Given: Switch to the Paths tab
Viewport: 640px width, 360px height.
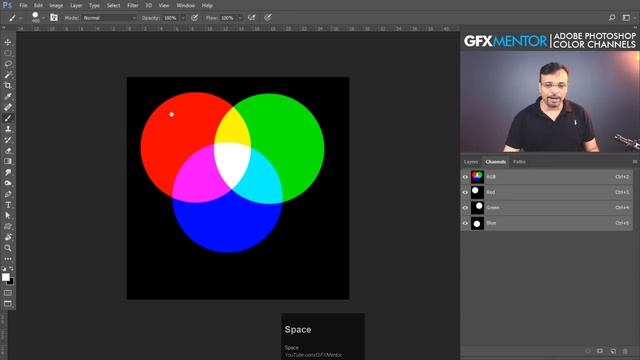Looking at the screenshot, I should pos(519,162).
